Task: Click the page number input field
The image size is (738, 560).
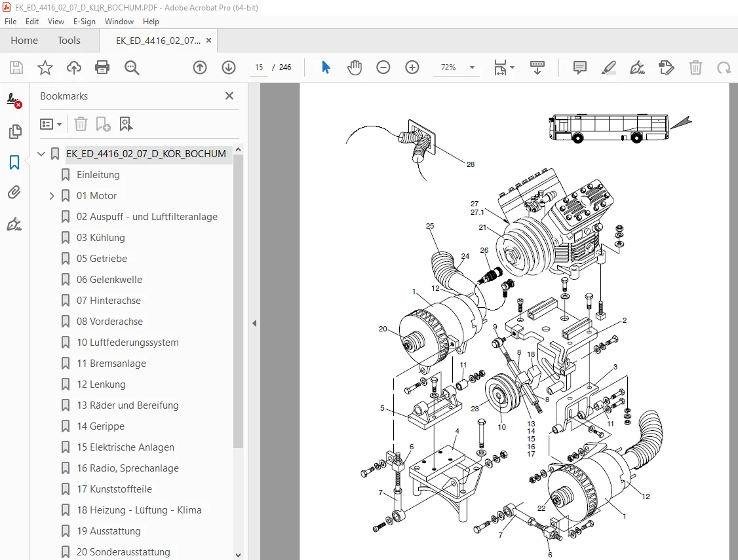Action: pyautogui.click(x=259, y=67)
